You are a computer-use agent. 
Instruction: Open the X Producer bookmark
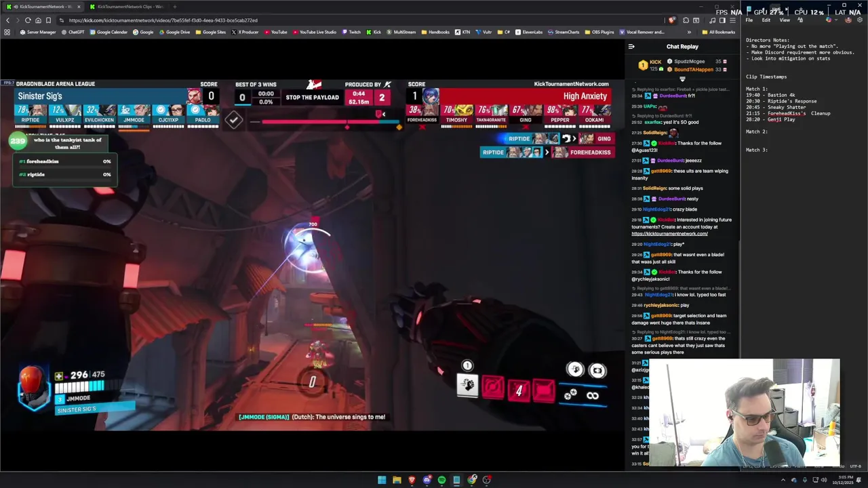pyautogui.click(x=245, y=32)
